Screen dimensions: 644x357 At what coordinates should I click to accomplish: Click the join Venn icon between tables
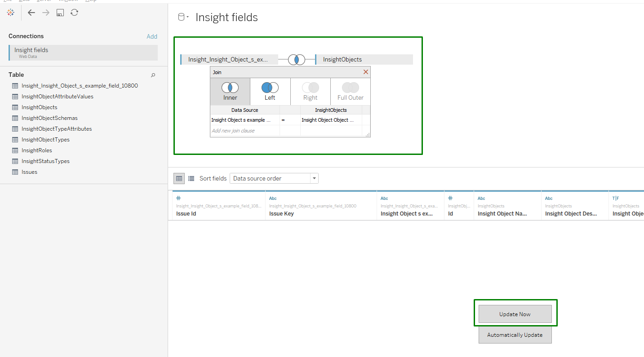(x=297, y=59)
